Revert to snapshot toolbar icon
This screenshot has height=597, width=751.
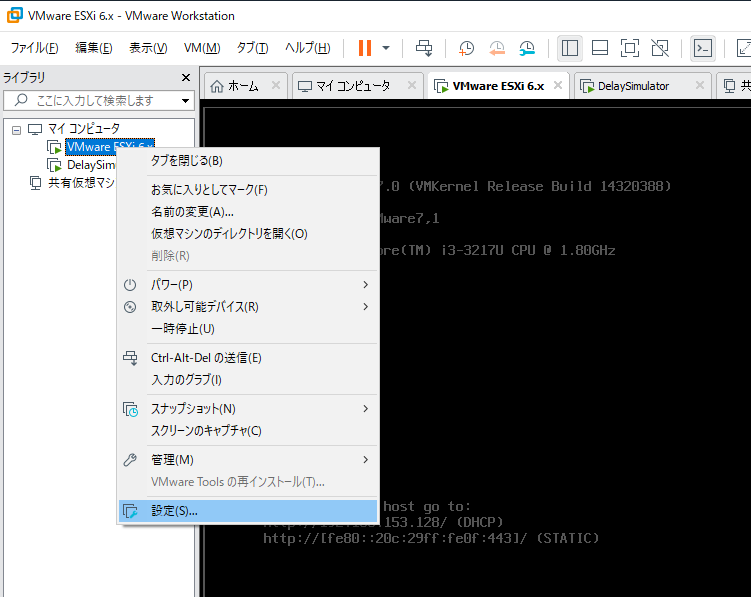click(497, 48)
